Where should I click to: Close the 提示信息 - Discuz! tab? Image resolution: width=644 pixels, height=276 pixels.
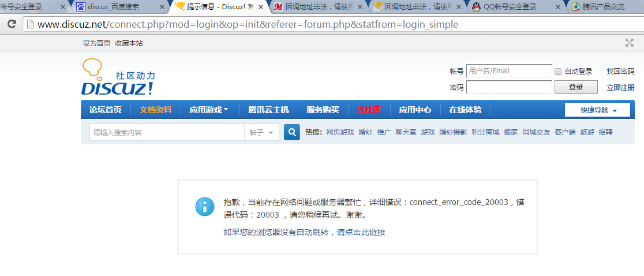(260, 7)
